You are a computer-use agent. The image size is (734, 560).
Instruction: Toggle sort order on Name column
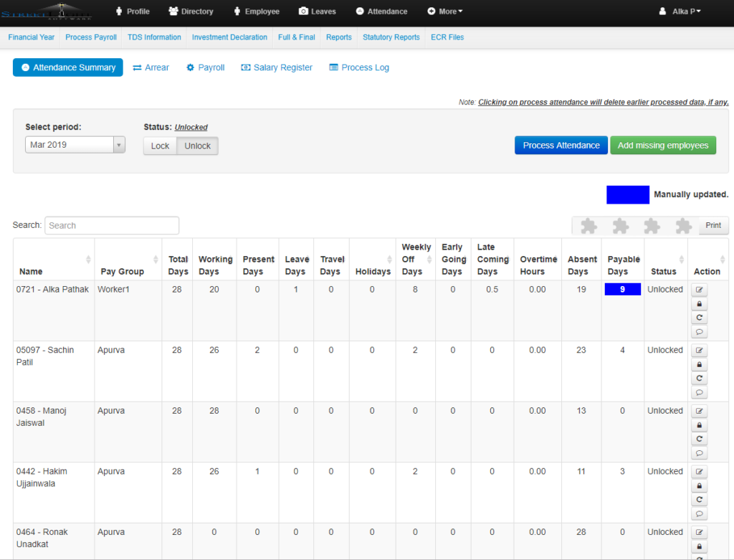click(x=88, y=260)
